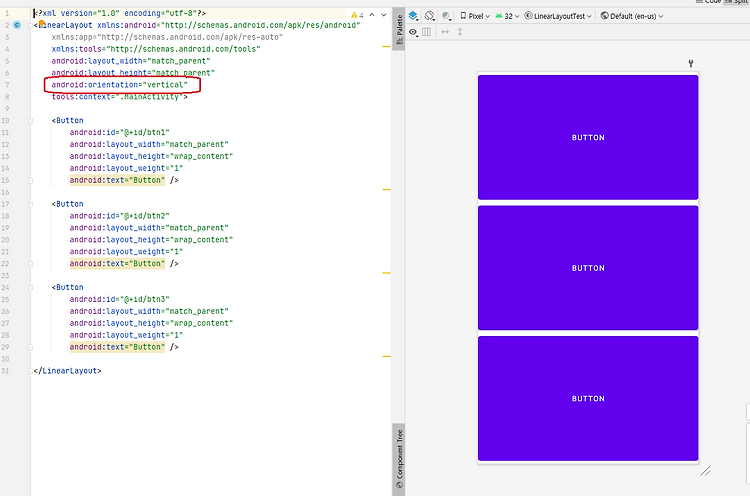Click layout_height="wrap_content" on line 13
Image resolution: width=750 pixels, height=496 pixels.
151,156
